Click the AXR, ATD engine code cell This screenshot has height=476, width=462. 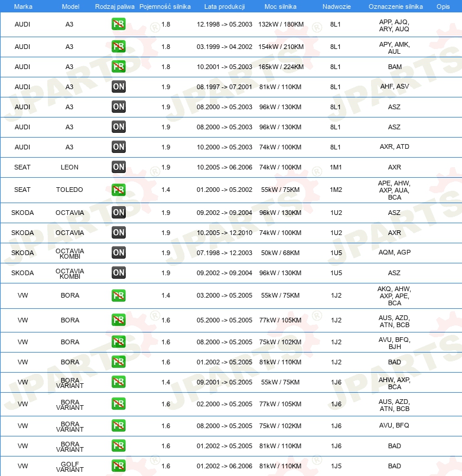(x=395, y=146)
